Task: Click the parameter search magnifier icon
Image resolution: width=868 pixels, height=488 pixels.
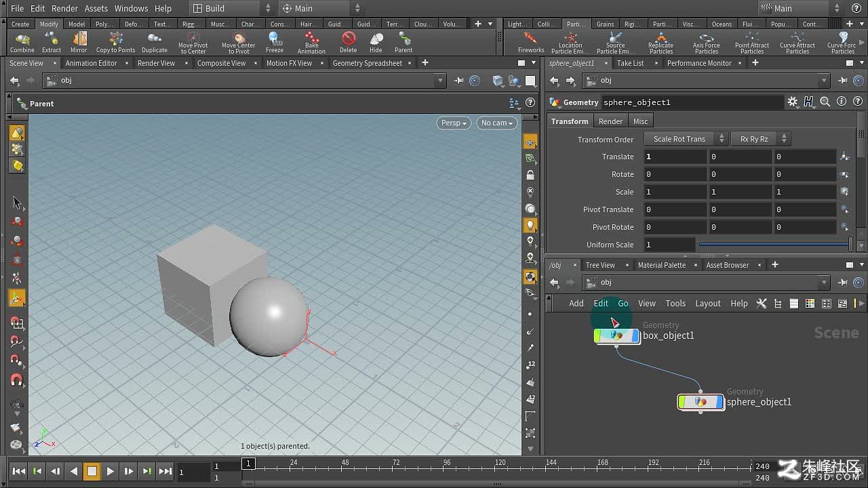Action: 825,102
